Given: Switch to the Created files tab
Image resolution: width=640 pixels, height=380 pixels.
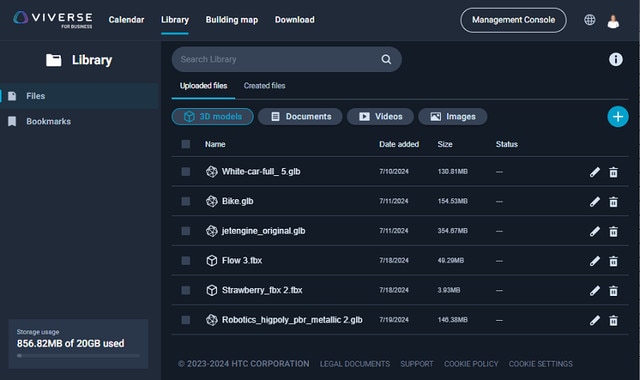Looking at the screenshot, I should click(x=264, y=86).
